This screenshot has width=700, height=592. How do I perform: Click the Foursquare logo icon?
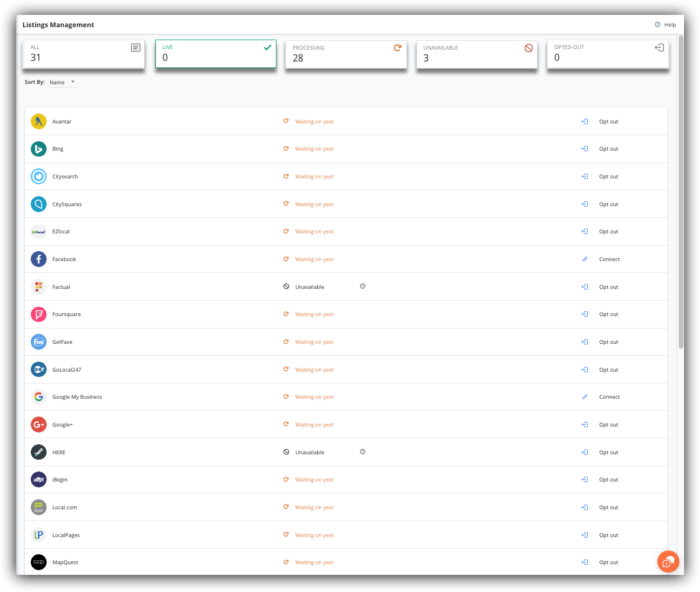38,314
